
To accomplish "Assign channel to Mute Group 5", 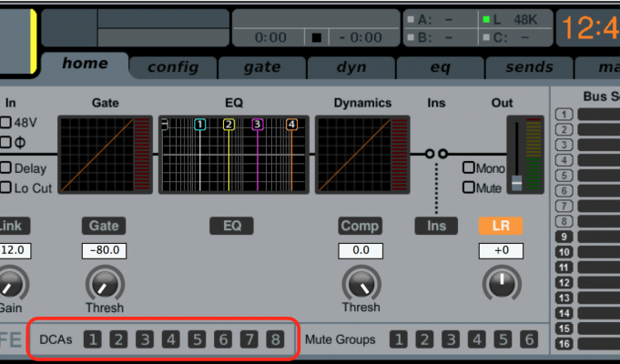I will pyautogui.click(x=503, y=339).
